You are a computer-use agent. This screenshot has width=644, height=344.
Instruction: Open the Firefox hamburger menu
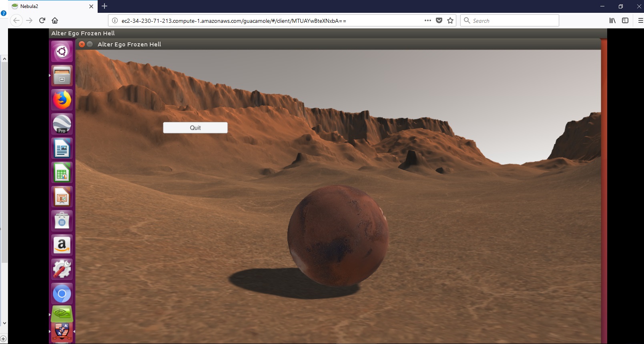(x=640, y=20)
